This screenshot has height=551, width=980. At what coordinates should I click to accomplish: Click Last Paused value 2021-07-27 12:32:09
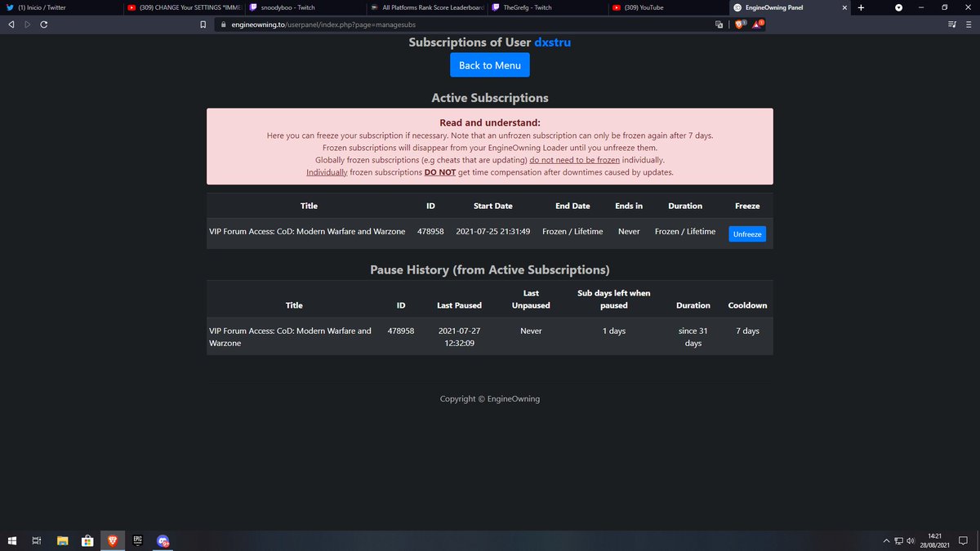pos(459,337)
